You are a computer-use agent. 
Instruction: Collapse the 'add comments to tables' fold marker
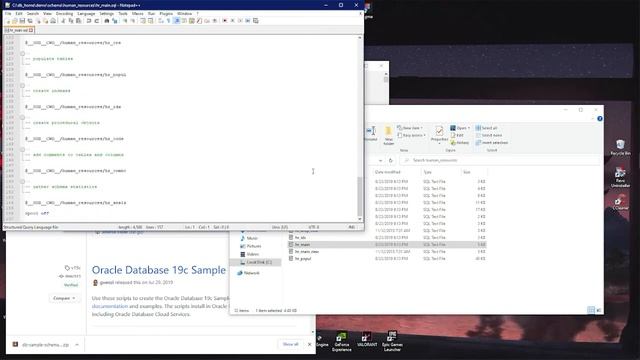(x=22, y=150)
